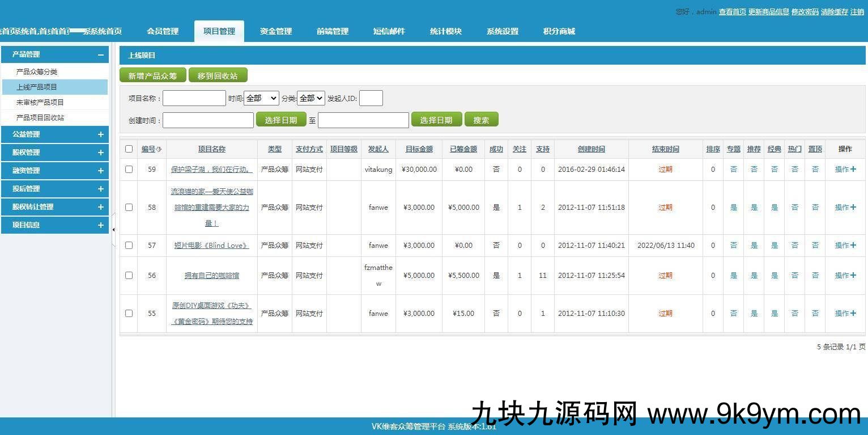Click the plus icon beside 公益管理
This screenshot has width=868, height=435.
(x=100, y=134)
